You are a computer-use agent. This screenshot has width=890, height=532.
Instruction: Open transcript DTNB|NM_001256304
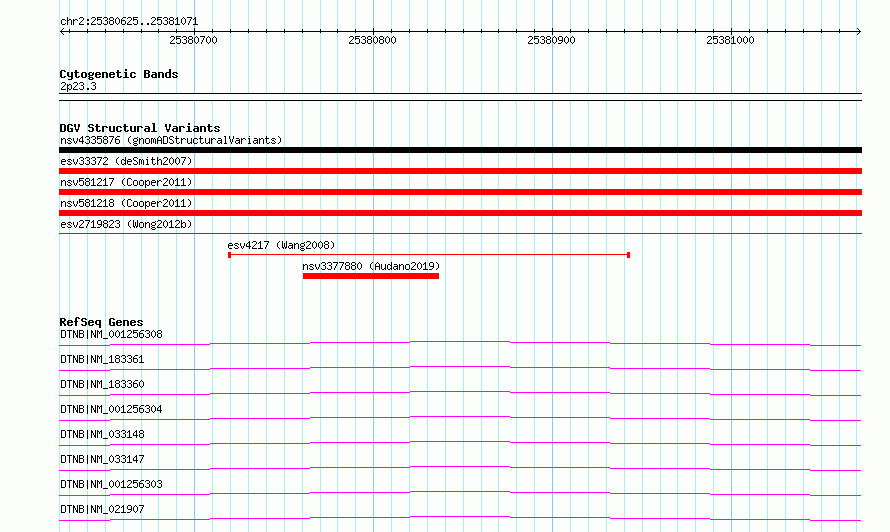click(111, 409)
